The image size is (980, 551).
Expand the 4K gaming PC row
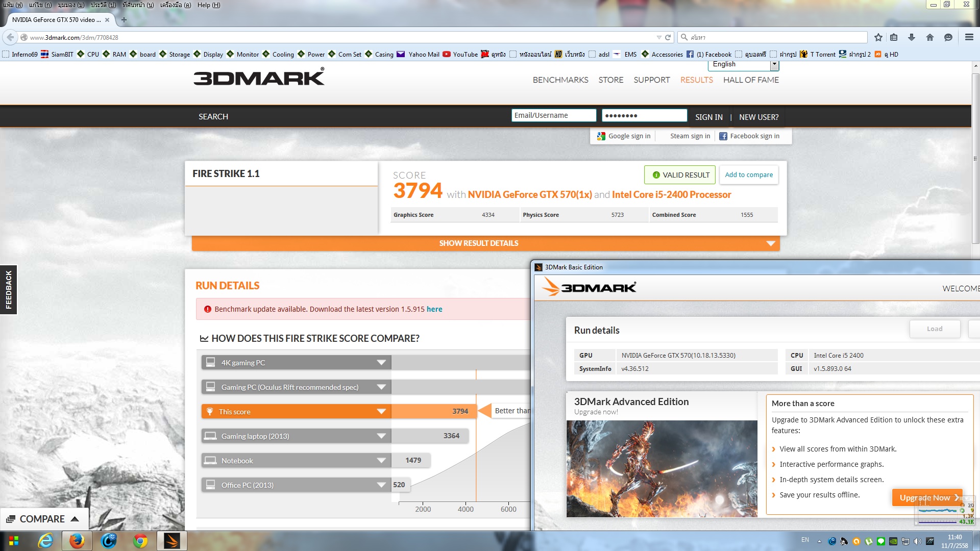tap(381, 363)
